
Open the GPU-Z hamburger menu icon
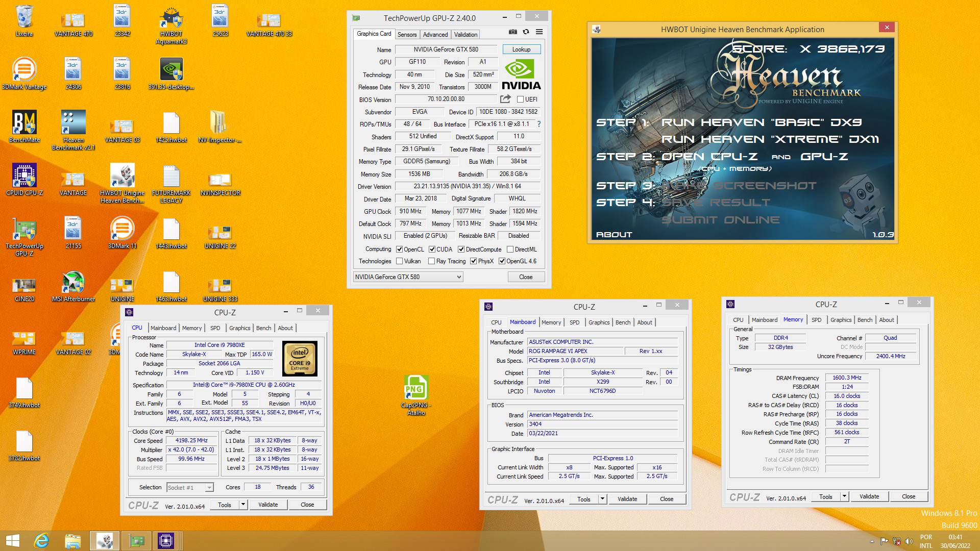click(x=539, y=32)
